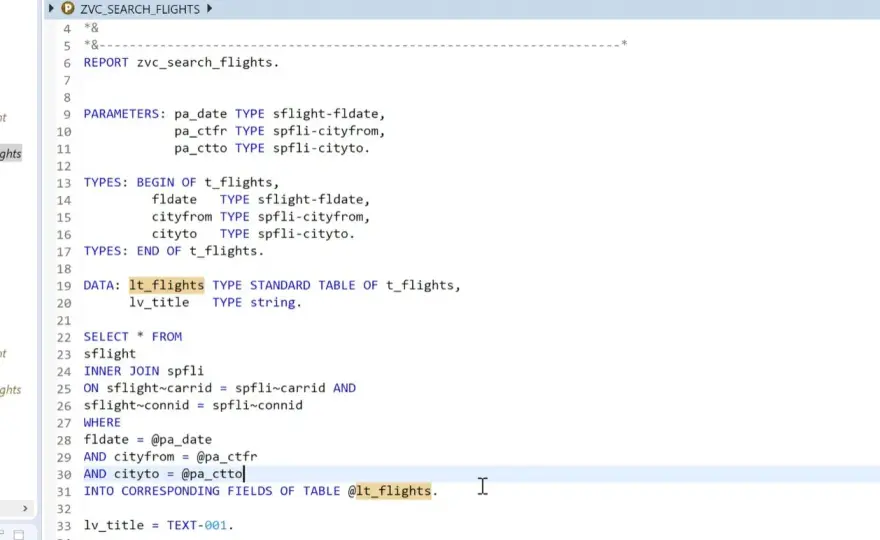
Task: Click spfli-cityfrom on line 10
Action: [x=326, y=131]
